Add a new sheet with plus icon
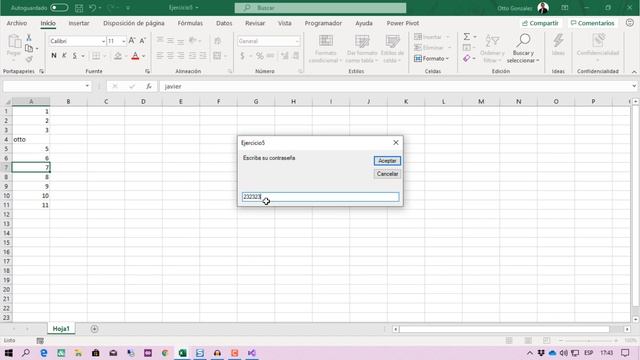 [94, 329]
